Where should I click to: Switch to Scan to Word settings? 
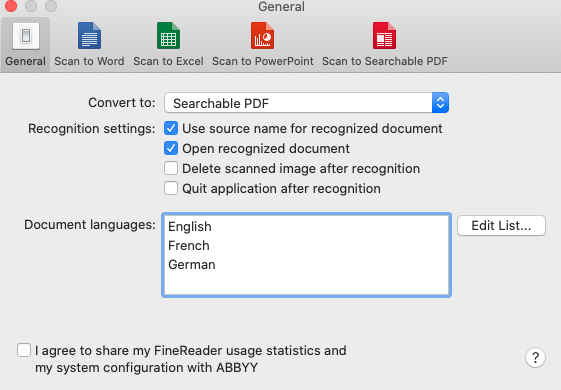pyautogui.click(x=89, y=45)
